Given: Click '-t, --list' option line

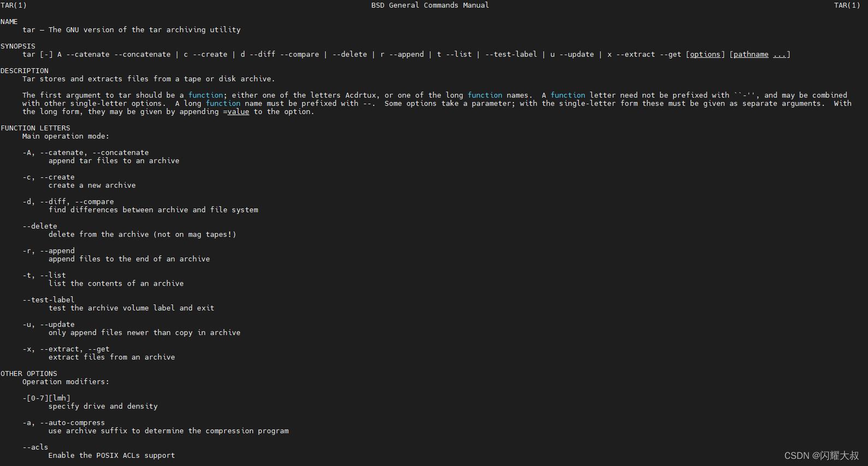Looking at the screenshot, I should click(44, 276).
